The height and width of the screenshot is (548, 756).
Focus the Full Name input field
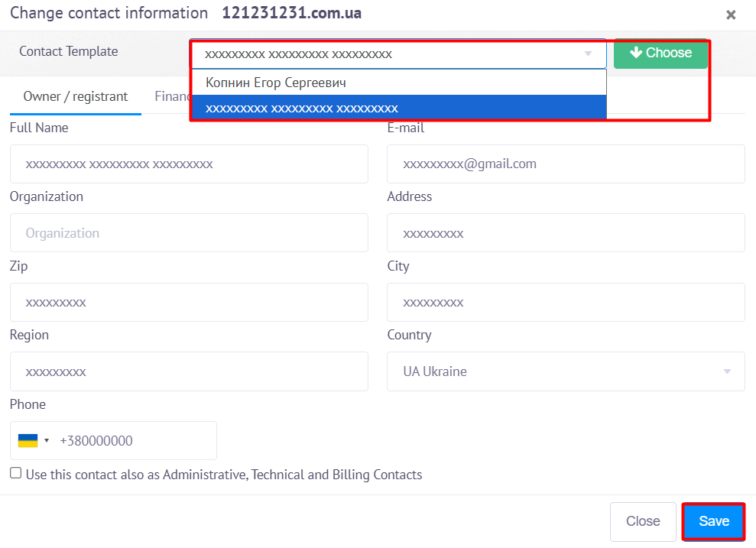tap(189, 164)
